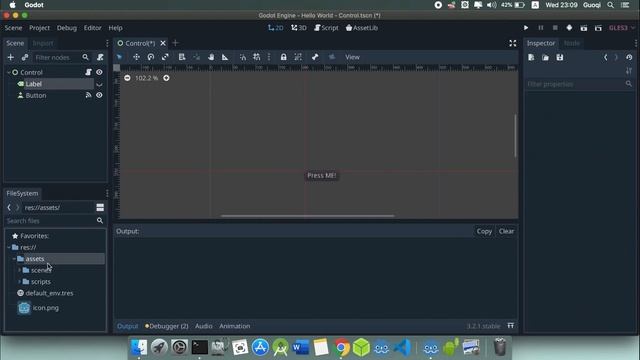Open the bone/skeleton options wrench icon
Screen dimensions: 640x360
315,57
